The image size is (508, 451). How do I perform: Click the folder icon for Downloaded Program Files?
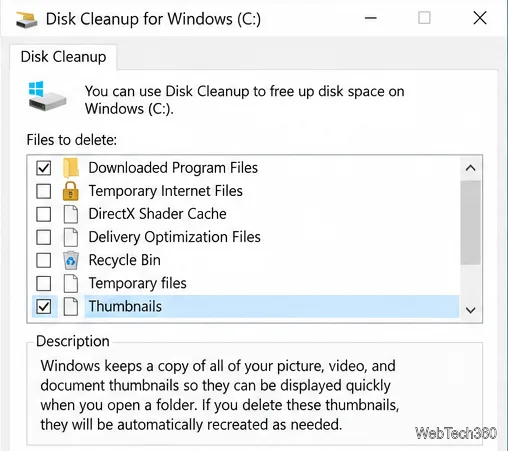click(71, 168)
